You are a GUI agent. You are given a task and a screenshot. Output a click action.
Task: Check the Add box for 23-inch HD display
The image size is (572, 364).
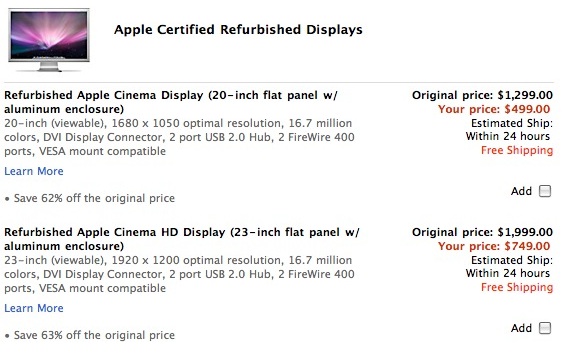click(x=545, y=328)
